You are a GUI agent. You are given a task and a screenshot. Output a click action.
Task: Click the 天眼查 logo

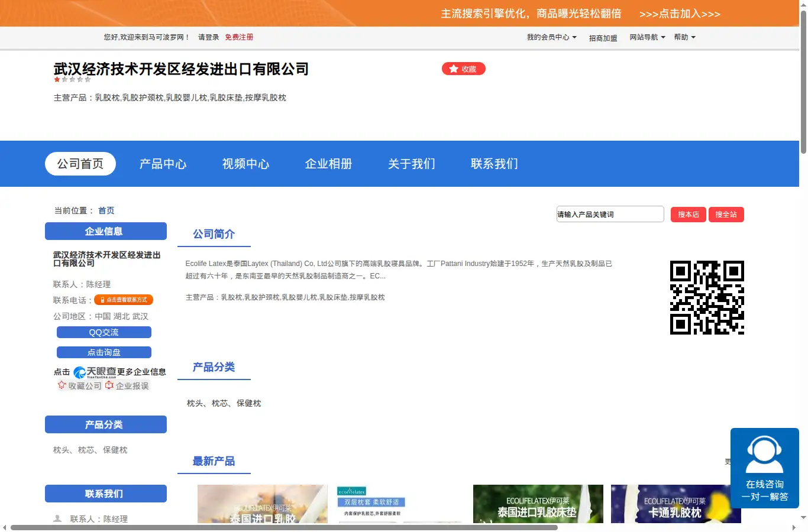(95, 372)
